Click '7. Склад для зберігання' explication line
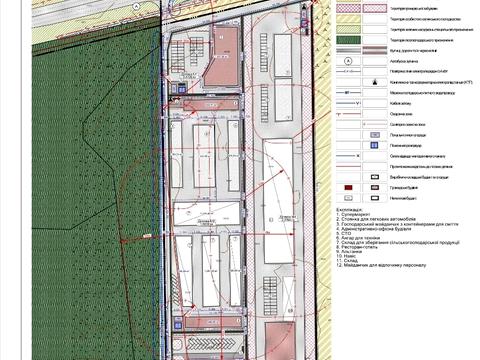 (x=398, y=242)
